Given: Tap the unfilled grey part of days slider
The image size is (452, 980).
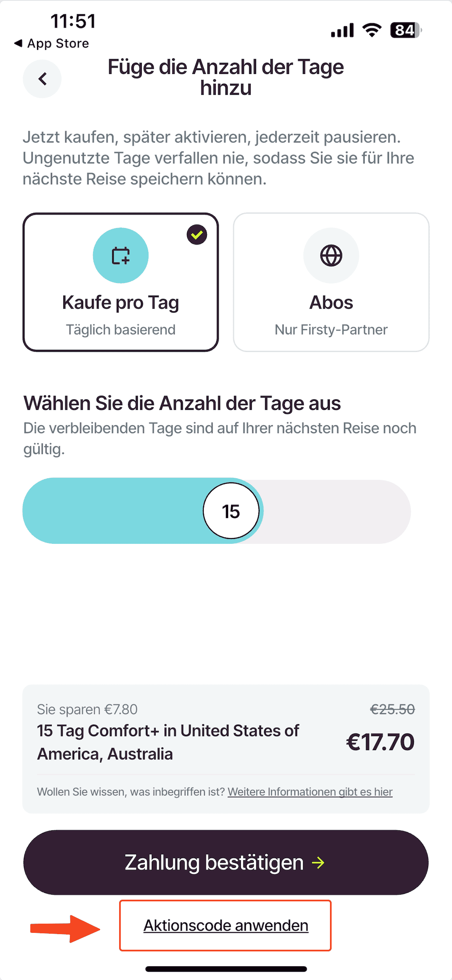Looking at the screenshot, I should click(337, 511).
